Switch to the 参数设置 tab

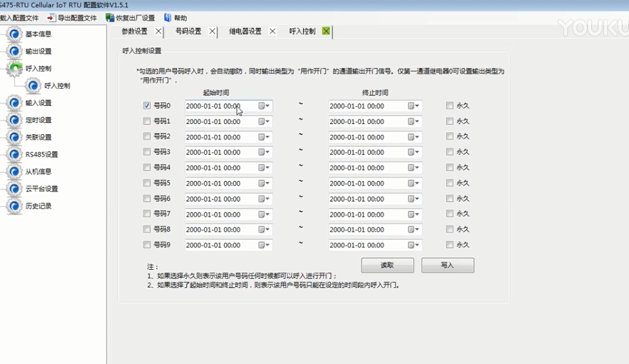pyautogui.click(x=134, y=32)
